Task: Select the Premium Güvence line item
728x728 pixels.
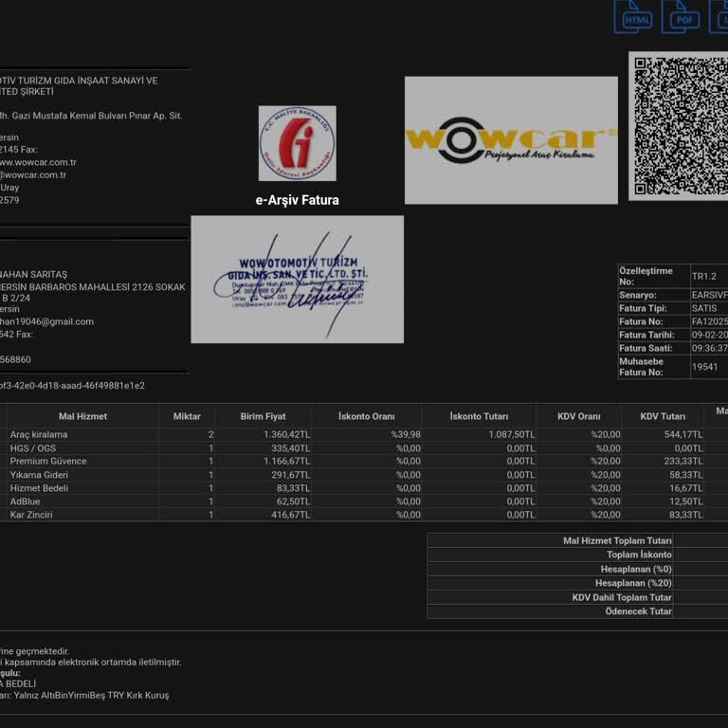Action: tap(48, 461)
